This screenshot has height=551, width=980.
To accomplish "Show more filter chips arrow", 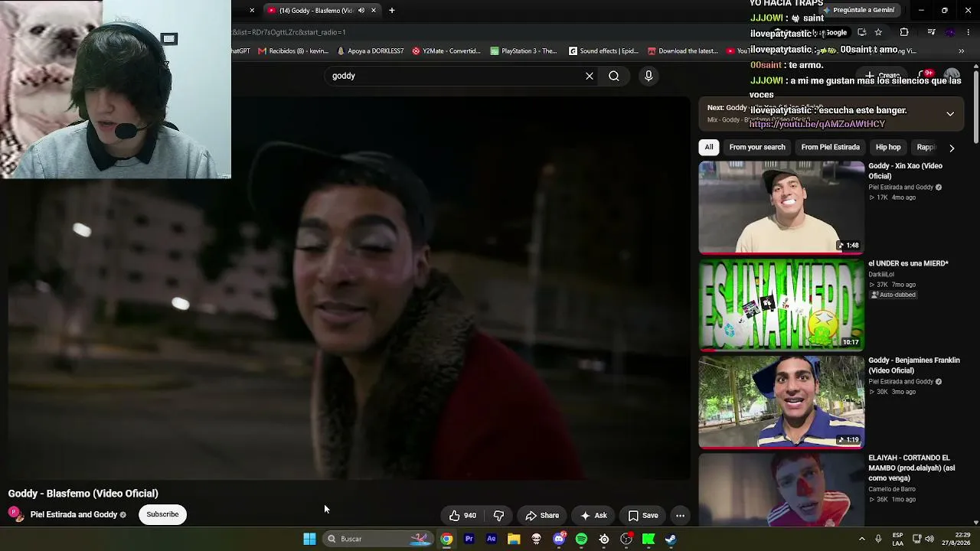I will click(952, 148).
